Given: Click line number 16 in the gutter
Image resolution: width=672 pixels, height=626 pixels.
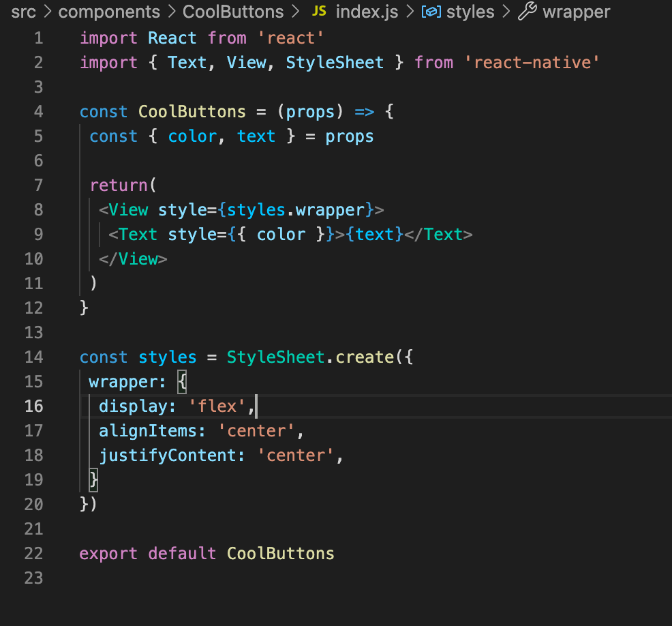Looking at the screenshot, I should click(x=34, y=406).
